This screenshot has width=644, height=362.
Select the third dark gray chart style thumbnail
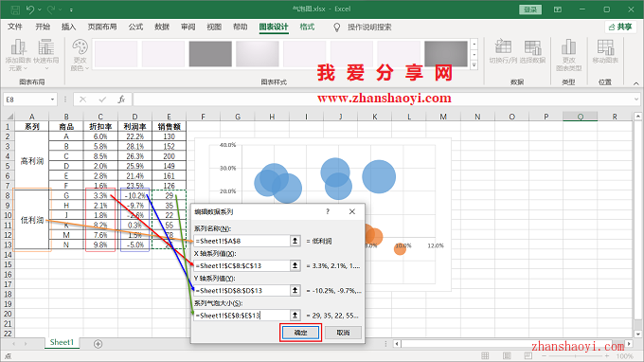click(x=210, y=53)
